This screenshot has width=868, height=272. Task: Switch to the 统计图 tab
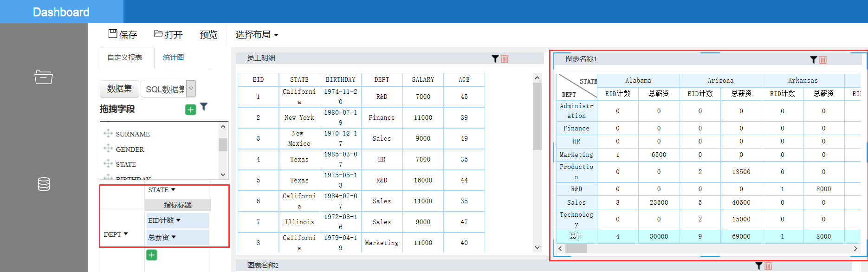173,58
